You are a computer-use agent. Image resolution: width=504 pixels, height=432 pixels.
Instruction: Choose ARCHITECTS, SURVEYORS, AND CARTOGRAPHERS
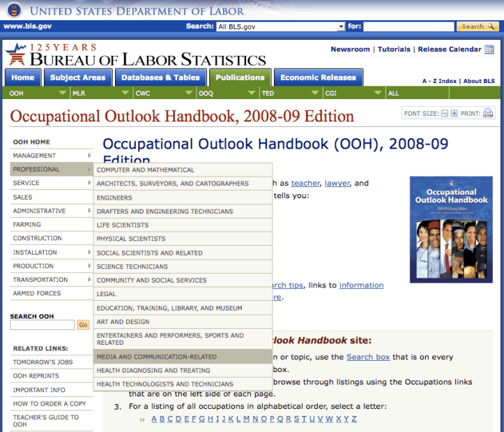183,184
